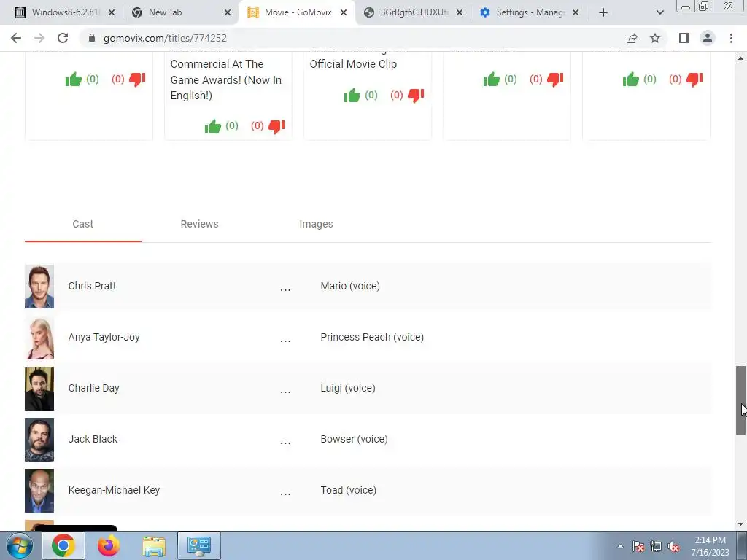747x560 pixels.
Task: Click the Bowser (voice) role text
Action: pyautogui.click(x=354, y=439)
